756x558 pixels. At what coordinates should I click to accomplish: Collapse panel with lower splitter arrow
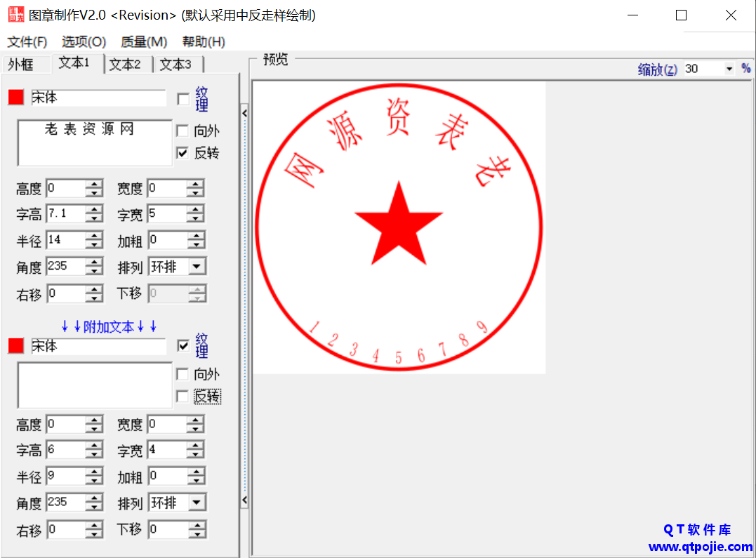coord(244,500)
